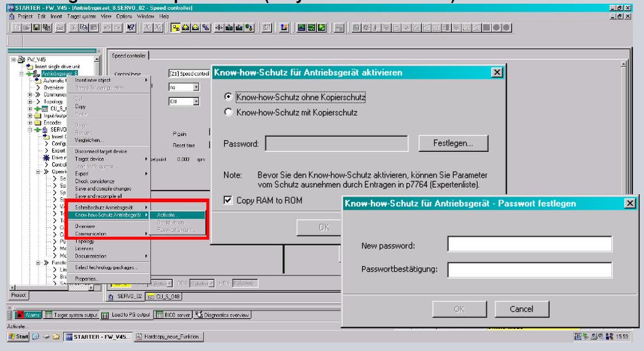Image resolution: width=644 pixels, height=351 pixels.
Task: Click the Project tab below the tree
Action: (18, 295)
